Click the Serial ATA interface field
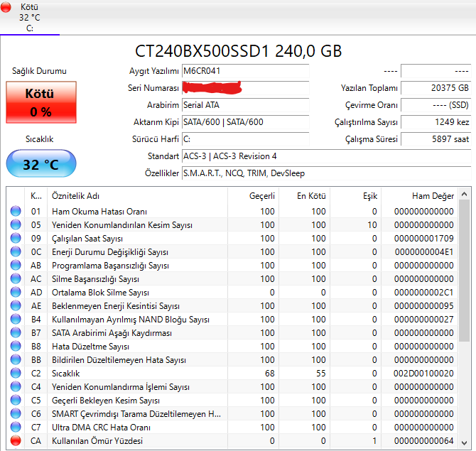 pos(245,105)
